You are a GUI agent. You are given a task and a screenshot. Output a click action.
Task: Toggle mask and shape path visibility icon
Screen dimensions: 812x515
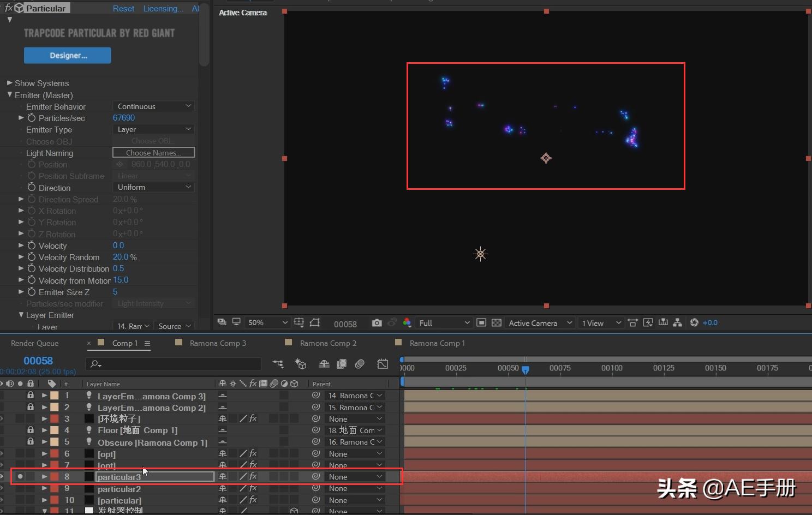315,323
